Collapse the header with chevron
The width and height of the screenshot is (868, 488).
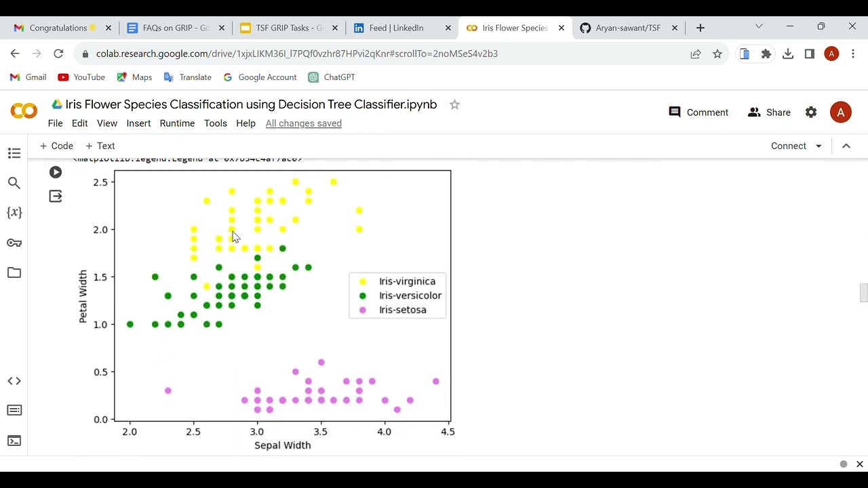(x=846, y=146)
